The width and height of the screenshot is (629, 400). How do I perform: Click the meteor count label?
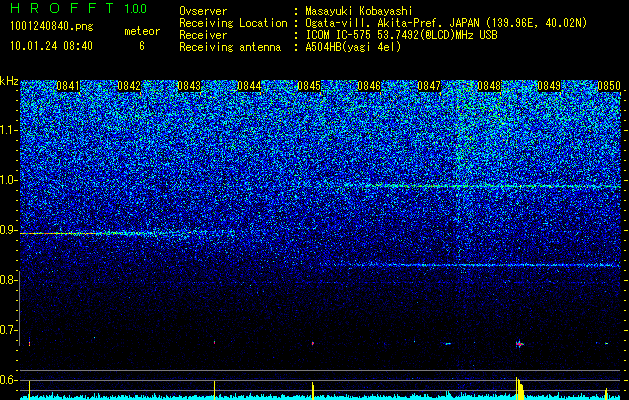click(142, 31)
